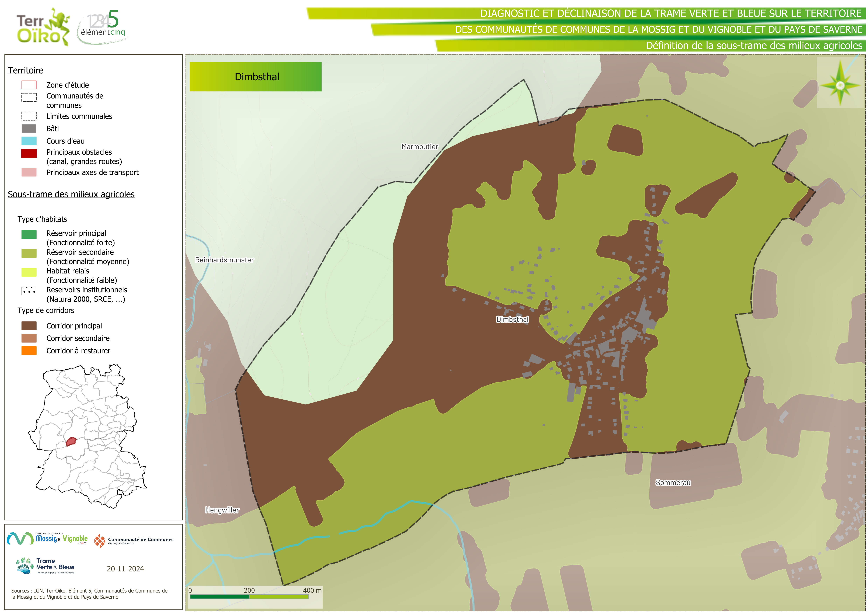Click the Mossig et Vignoble logo

(47, 538)
